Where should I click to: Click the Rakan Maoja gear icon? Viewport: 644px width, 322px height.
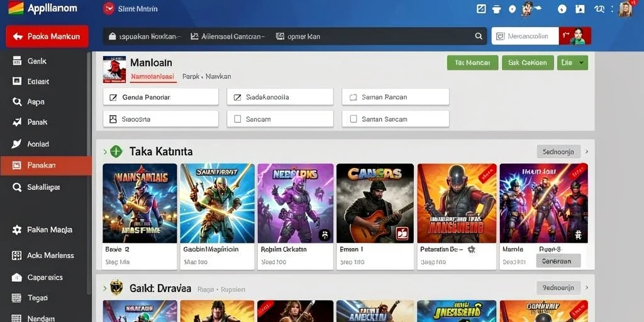click(x=17, y=230)
